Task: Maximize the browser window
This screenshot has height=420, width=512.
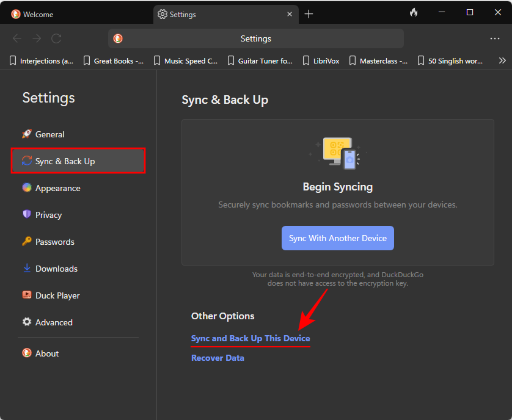Action: click(x=470, y=12)
